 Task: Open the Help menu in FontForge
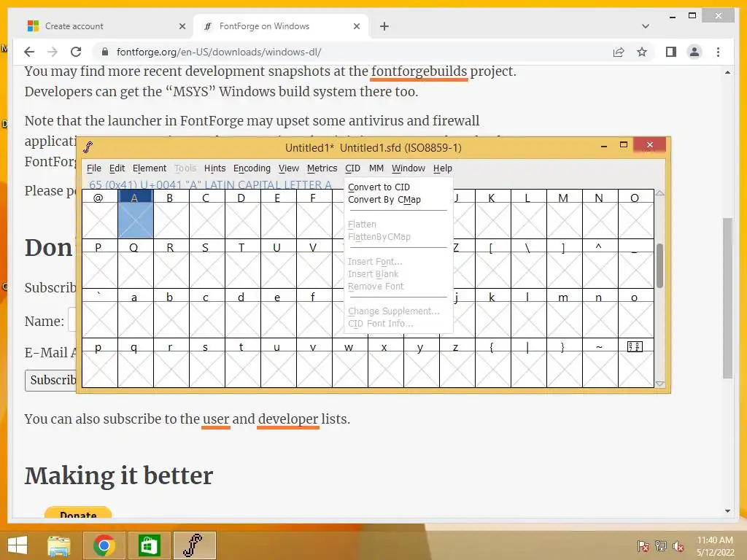pyautogui.click(x=443, y=168)
